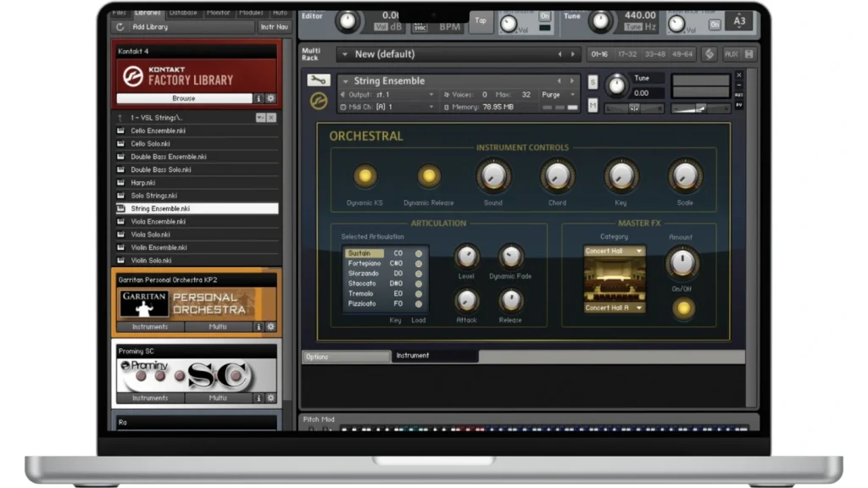Open the Concert Hall A preset dropdown

pyautogui.click(x=614, y=308)
